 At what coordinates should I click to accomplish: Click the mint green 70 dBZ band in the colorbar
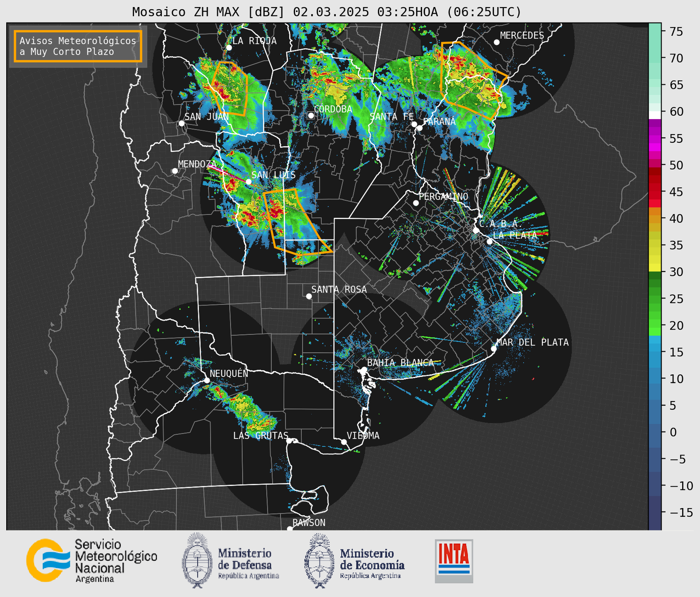pyautogui.click(x=655, y=58)
